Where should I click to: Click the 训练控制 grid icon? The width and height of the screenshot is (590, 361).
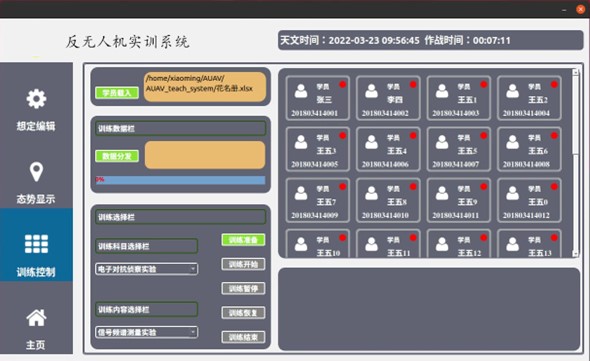(36, 244)
